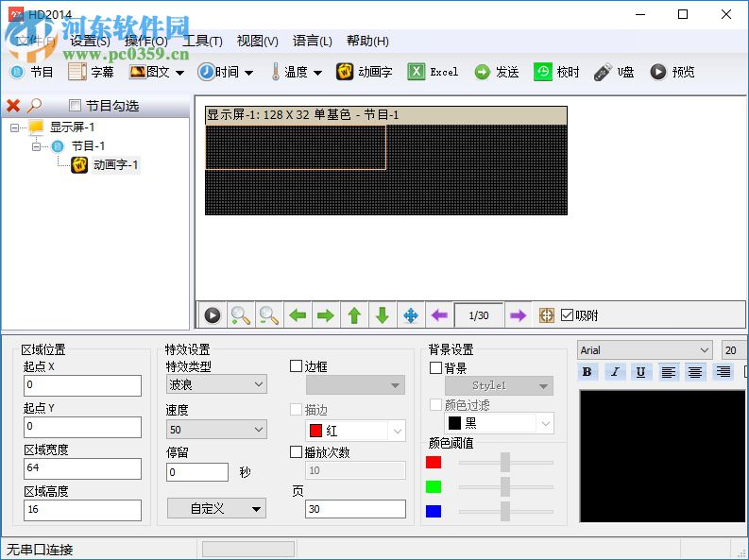Open the Arial font dropdown

[x=644, y=350]
